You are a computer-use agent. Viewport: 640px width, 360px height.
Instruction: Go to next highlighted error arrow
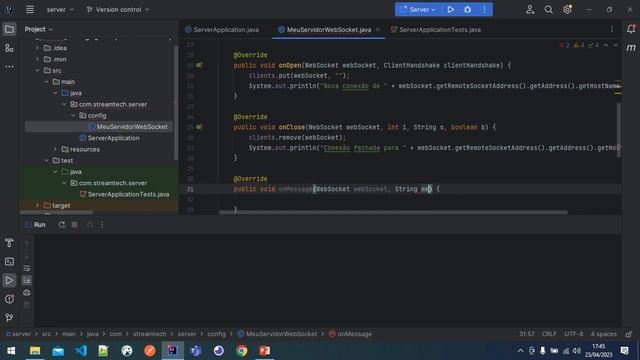(616, 45)
